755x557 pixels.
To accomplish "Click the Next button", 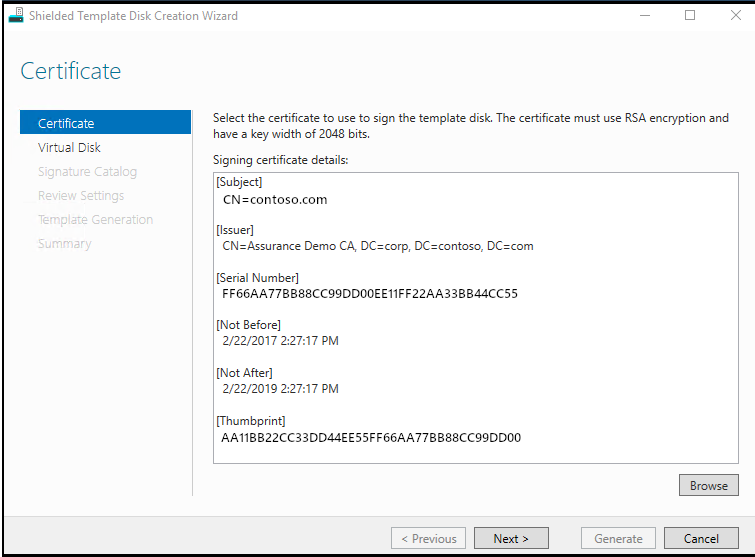I will pyautogui.click(x=510, y=538).
